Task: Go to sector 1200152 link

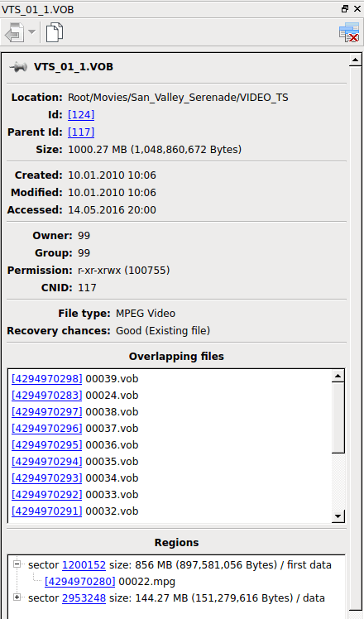Action: 84,565
